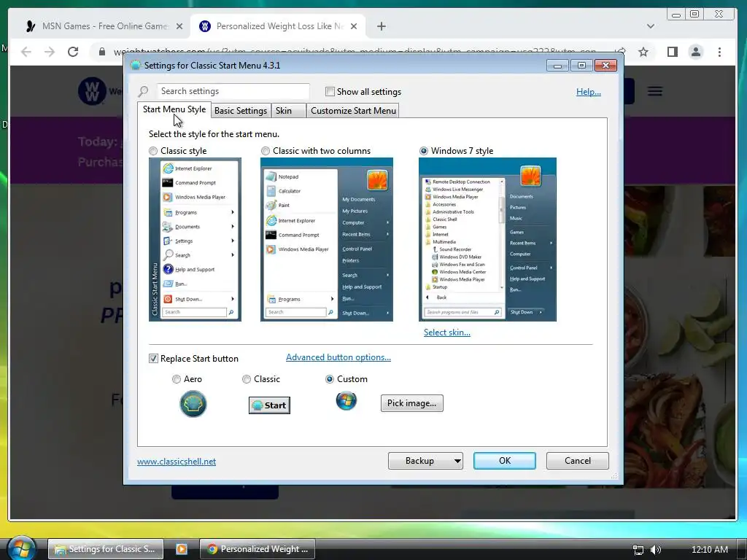Click the Chrome address bar URL
The image size is (747, 560).
[x=355, y=51]
